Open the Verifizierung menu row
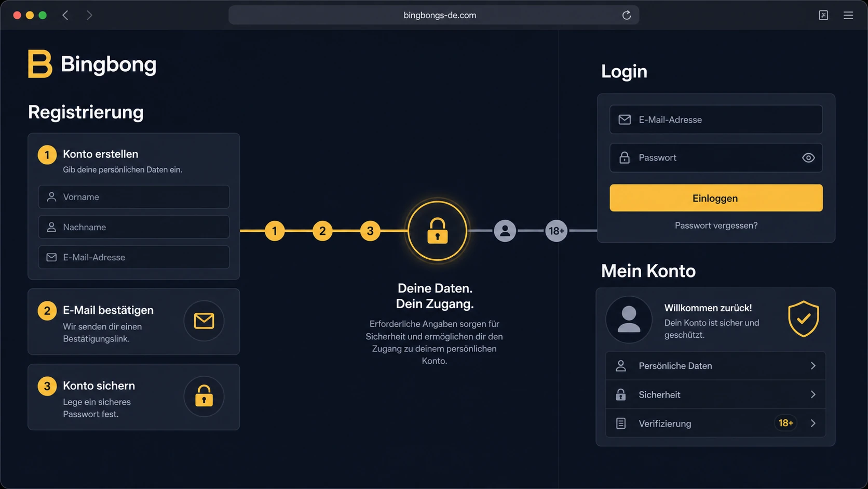868x489 pixels. point(715,424)
